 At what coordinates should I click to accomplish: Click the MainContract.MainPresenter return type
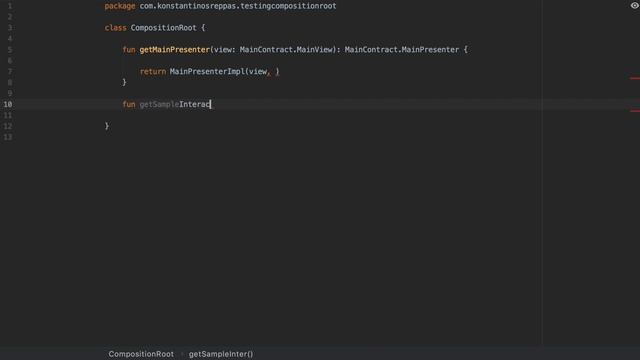(402, 50)
